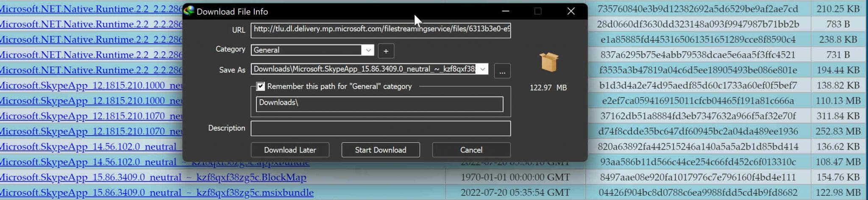The image size is (868, 200).
Task: Click date 1970-01-01 00:00:00 GMT
Action: pyautogui.click(x=515, y=177)
